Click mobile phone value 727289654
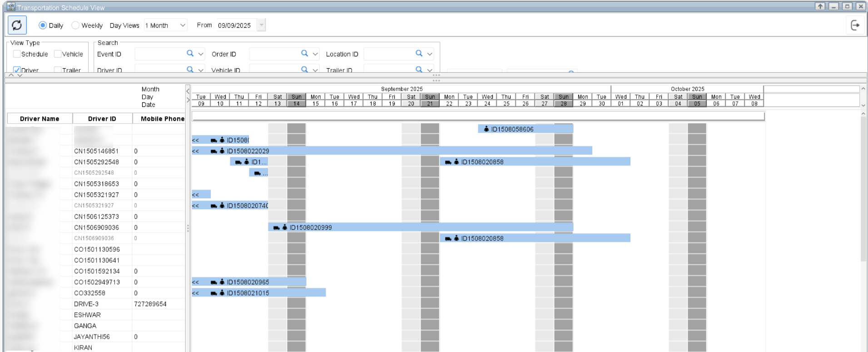 click(150, 304)
